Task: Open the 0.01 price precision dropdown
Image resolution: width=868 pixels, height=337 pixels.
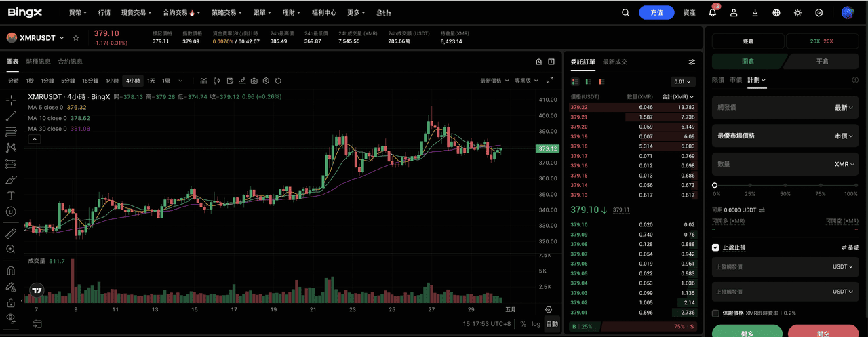Action: coord(683,81)
